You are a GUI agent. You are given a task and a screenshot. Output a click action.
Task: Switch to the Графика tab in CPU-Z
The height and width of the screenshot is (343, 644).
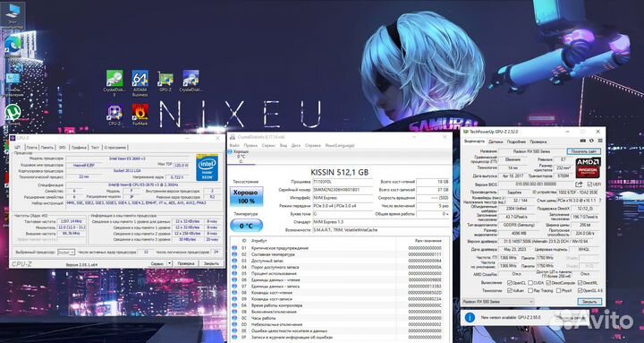tap(79, 147)
